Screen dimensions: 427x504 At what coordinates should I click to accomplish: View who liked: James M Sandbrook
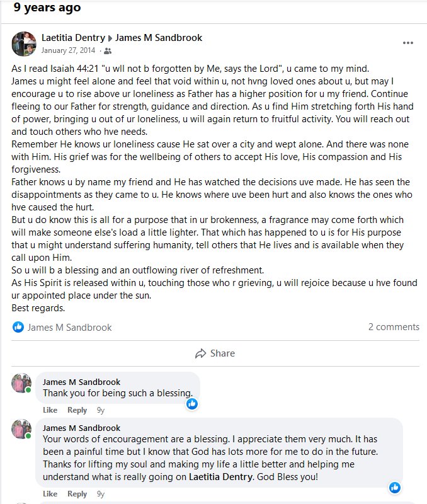tap(69, 327)
